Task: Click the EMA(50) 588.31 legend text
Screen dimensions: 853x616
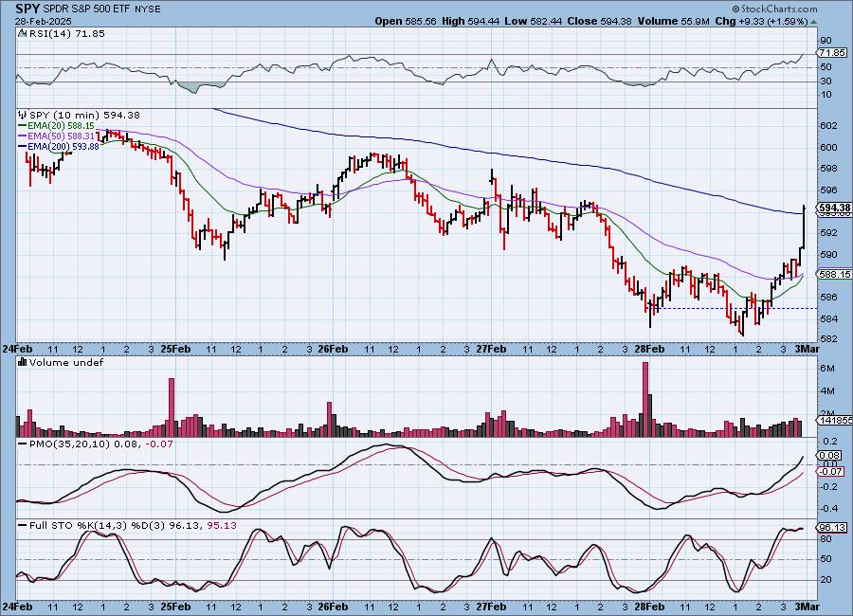Action: (61, 136)
